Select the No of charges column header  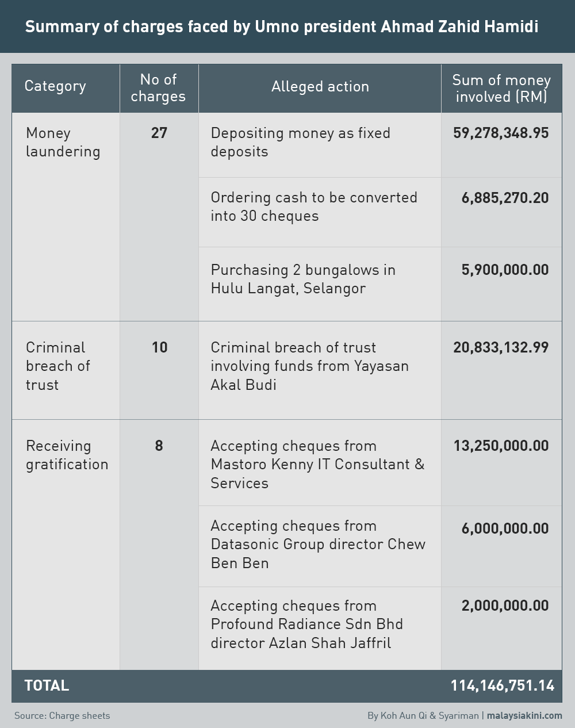tap(159, 88)
